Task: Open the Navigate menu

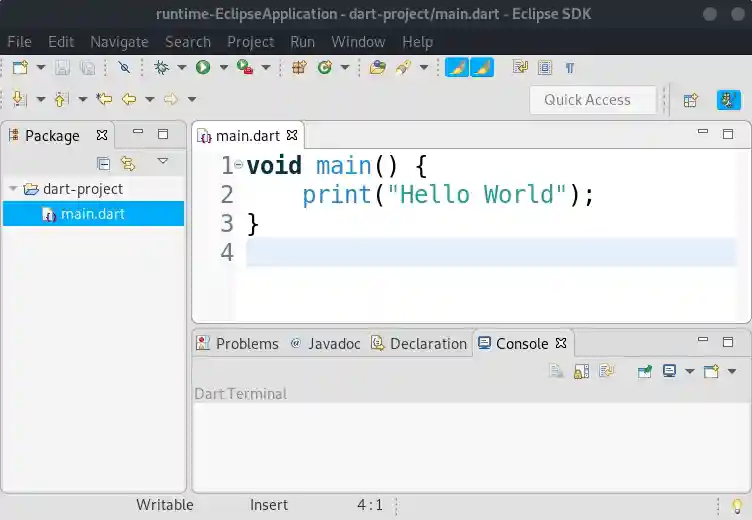Action: pos(119,42)
